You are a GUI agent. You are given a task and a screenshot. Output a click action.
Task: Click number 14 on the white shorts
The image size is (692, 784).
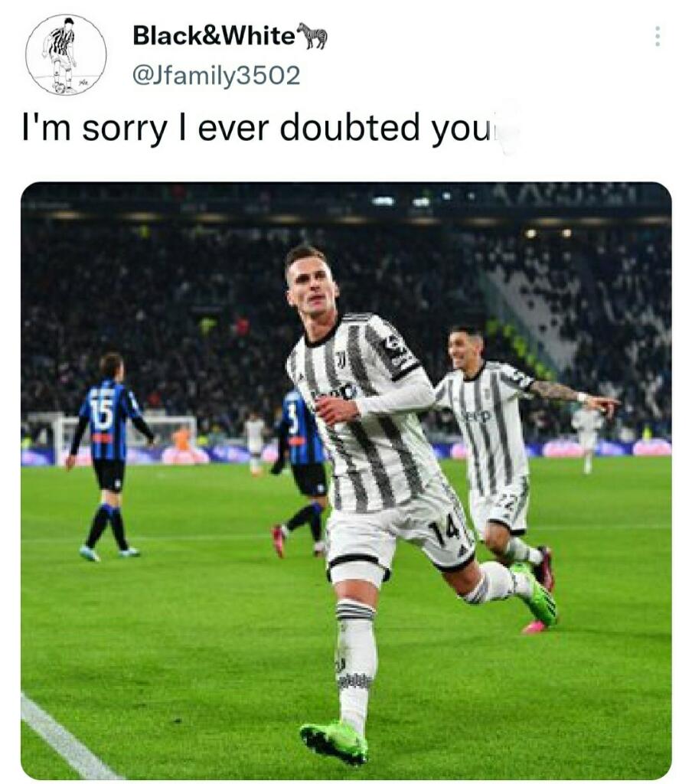448,530
